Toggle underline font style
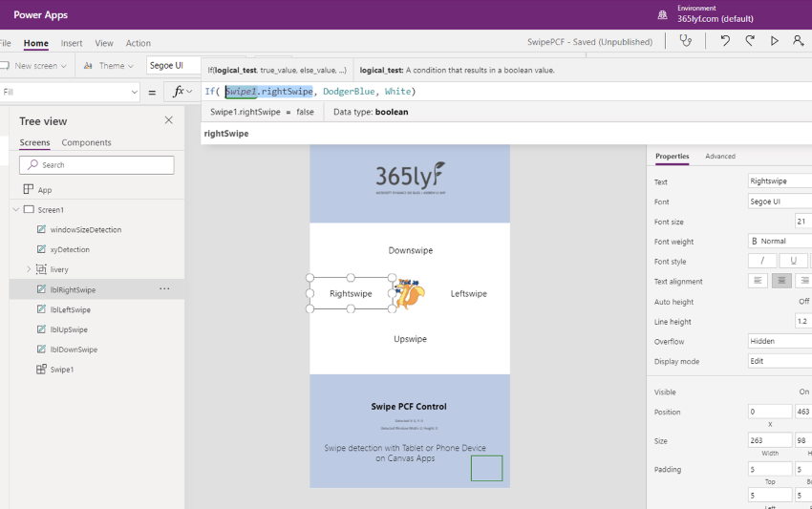 pos(793,261)
